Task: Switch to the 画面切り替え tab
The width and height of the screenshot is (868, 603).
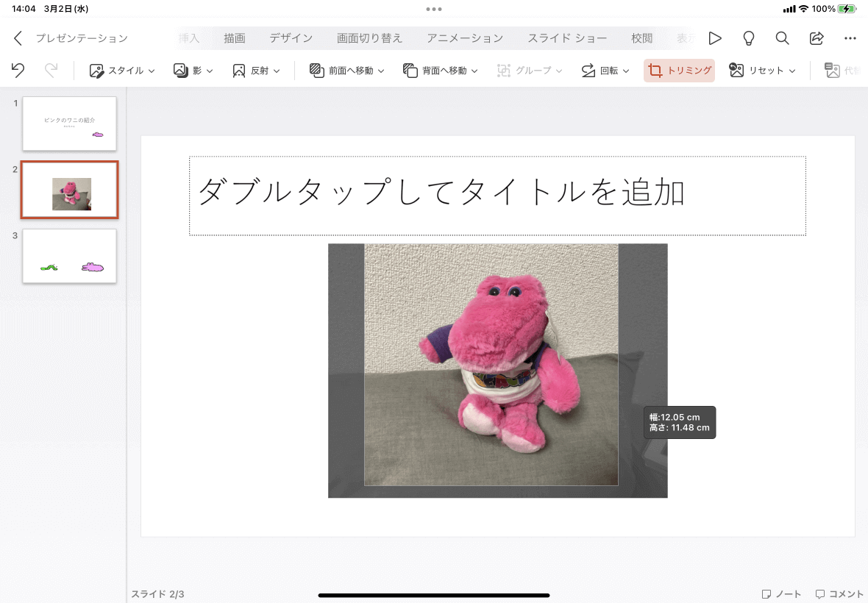Action: [x=370, y=38]
